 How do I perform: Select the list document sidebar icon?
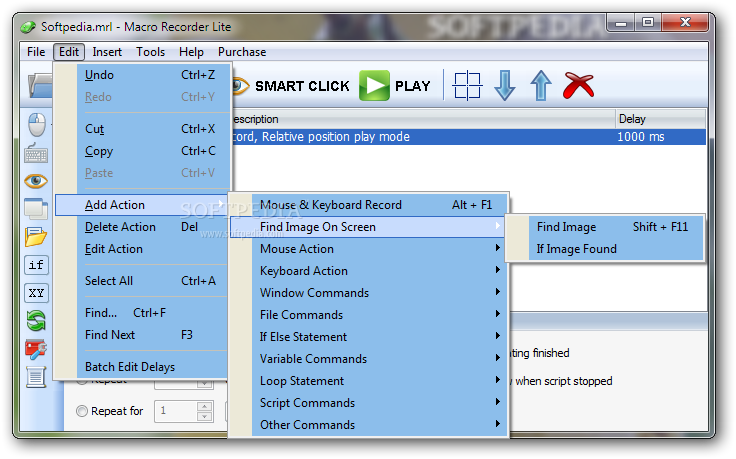(x=36, y=377)
